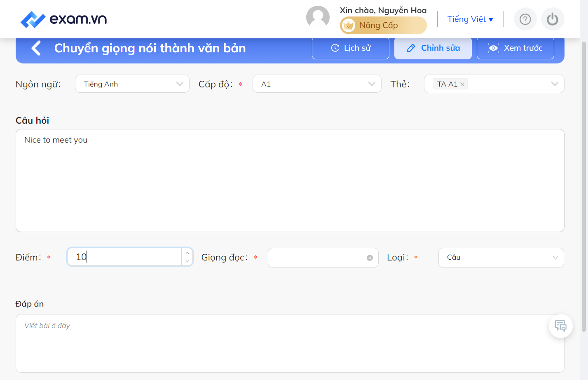The width and height of the screenshot is (588, 380).
Task: Click the page's vertical scrollbar
Action: 583,186
